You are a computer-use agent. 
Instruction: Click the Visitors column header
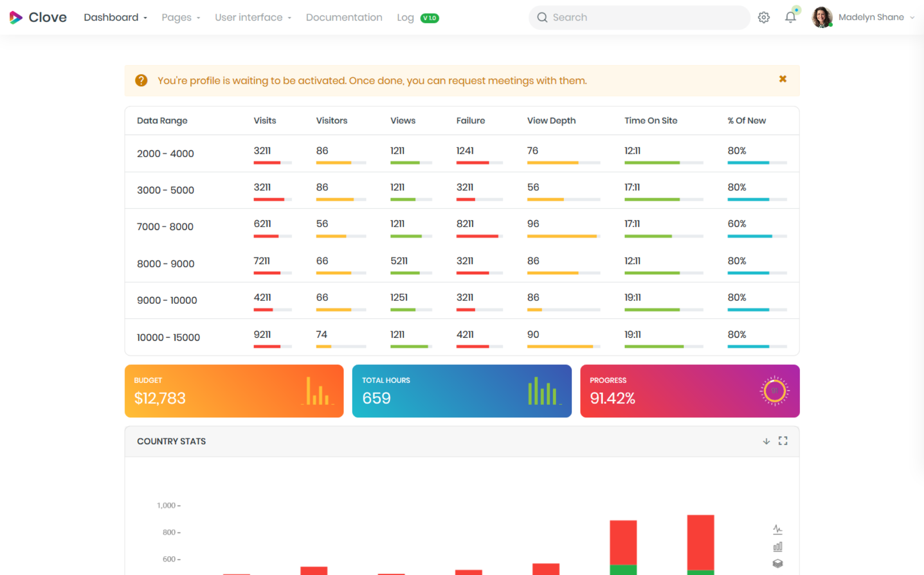pos(332,121)
